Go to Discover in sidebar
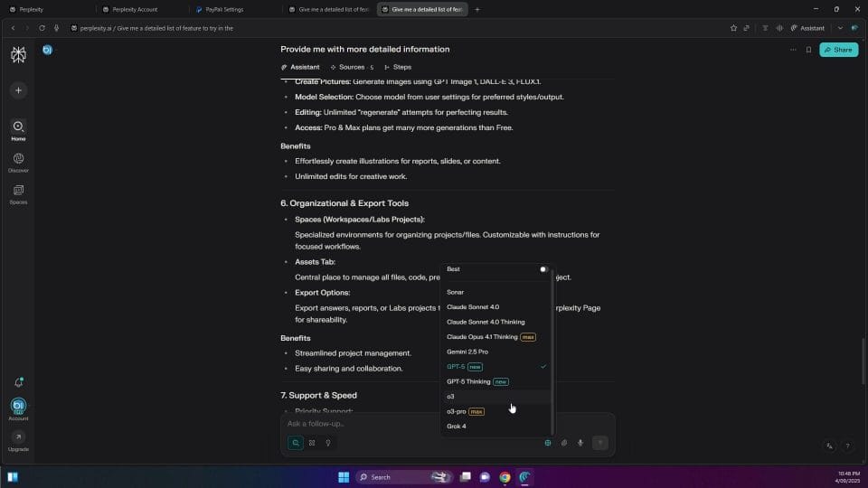This screenshot has width=868, height=488. [x=18, y=162]
